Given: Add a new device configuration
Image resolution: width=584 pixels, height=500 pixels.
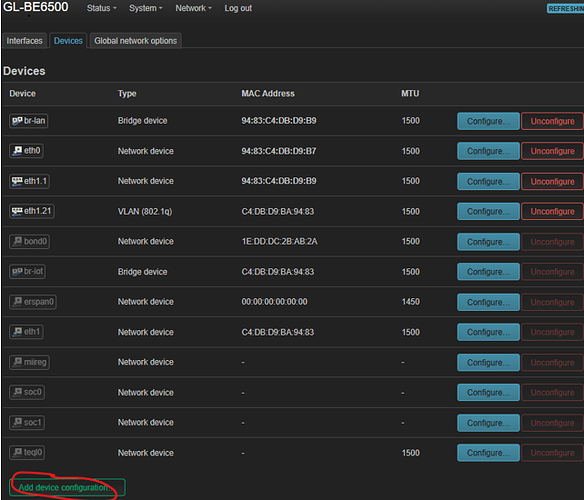Looking at the screenshot, I should [67, 487].
